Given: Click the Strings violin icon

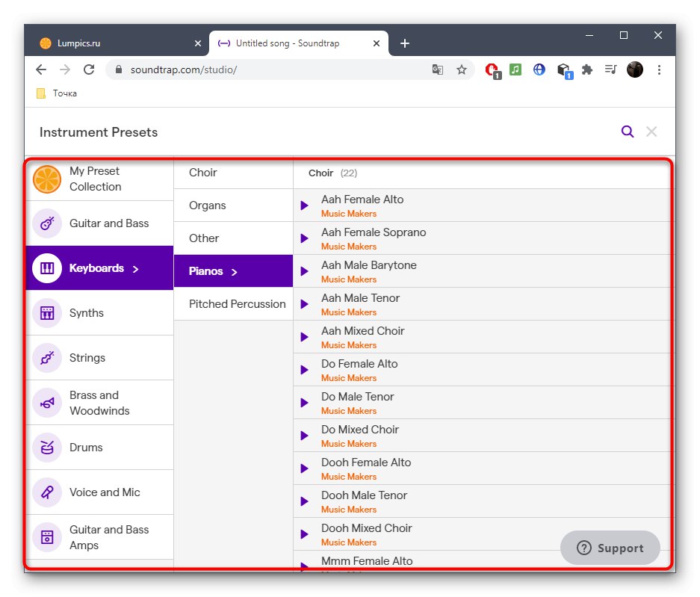Looking at the screenshot, I should (x=47, y=358).
